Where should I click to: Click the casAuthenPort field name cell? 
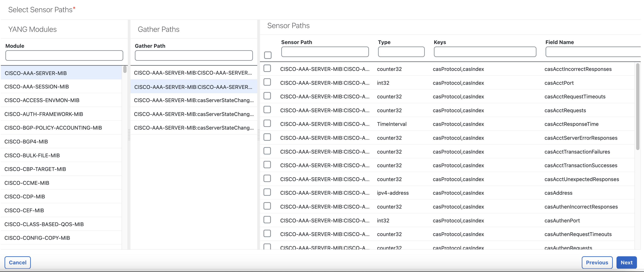[x=562, y=221]
